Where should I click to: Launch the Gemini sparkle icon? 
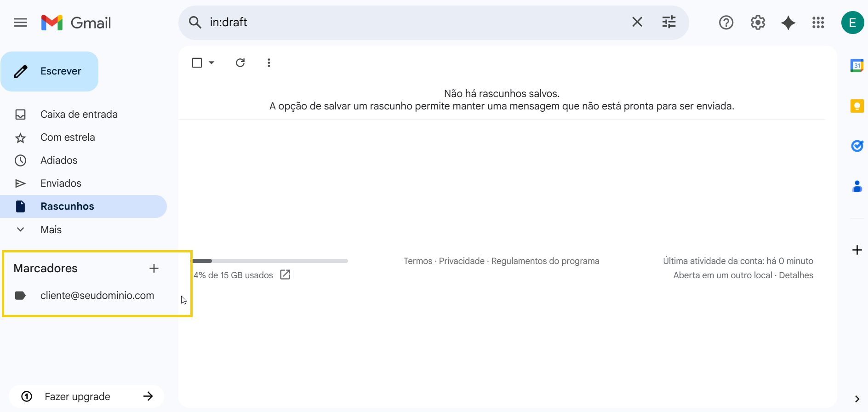point(788,23)
